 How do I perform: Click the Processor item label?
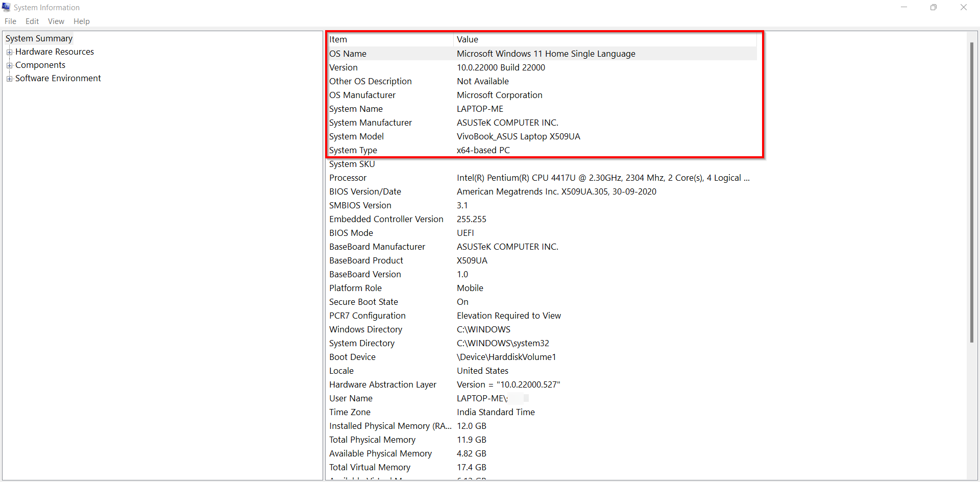point(348,178)
